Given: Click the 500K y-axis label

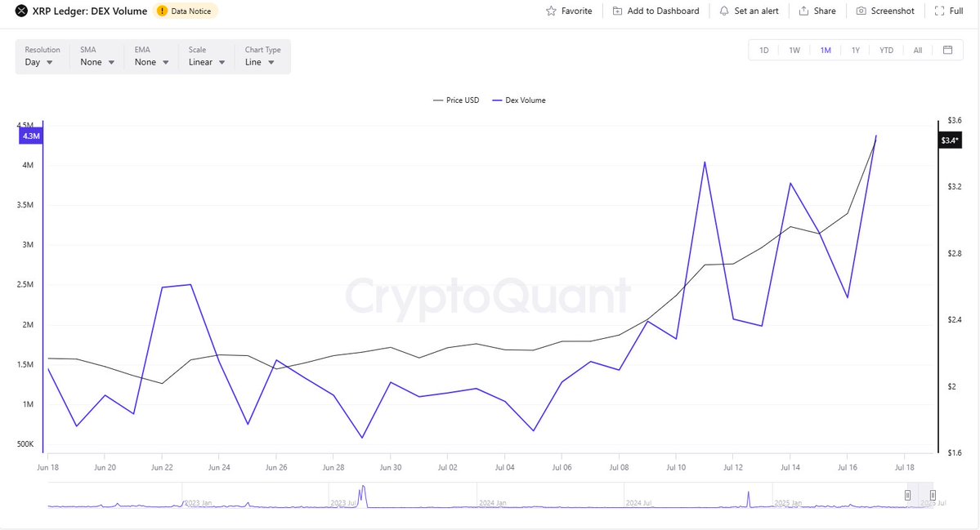Looking at the screenshot, I should tap(25, 444).
